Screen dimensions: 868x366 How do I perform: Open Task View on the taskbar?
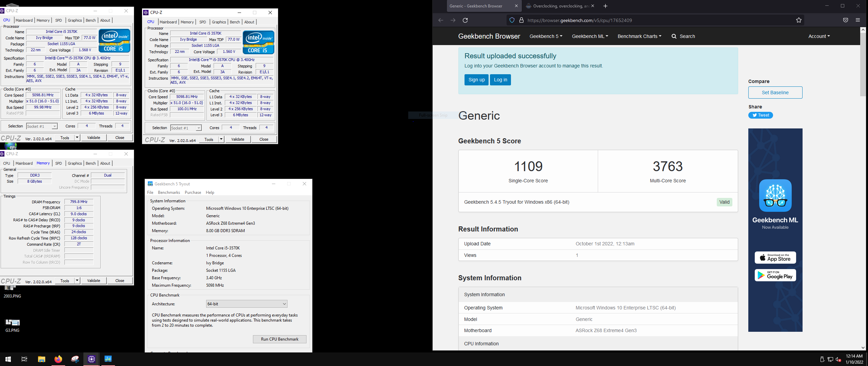(24, 359)
